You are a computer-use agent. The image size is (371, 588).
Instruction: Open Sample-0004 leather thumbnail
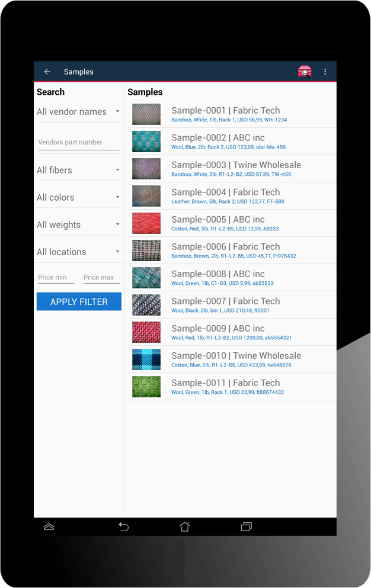point(146,196)
